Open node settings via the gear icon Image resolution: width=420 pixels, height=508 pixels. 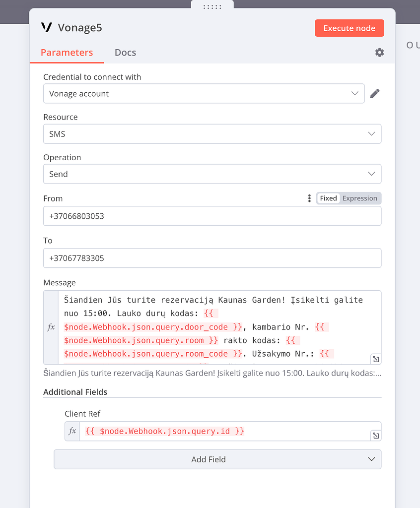click(x=379, y=52)
